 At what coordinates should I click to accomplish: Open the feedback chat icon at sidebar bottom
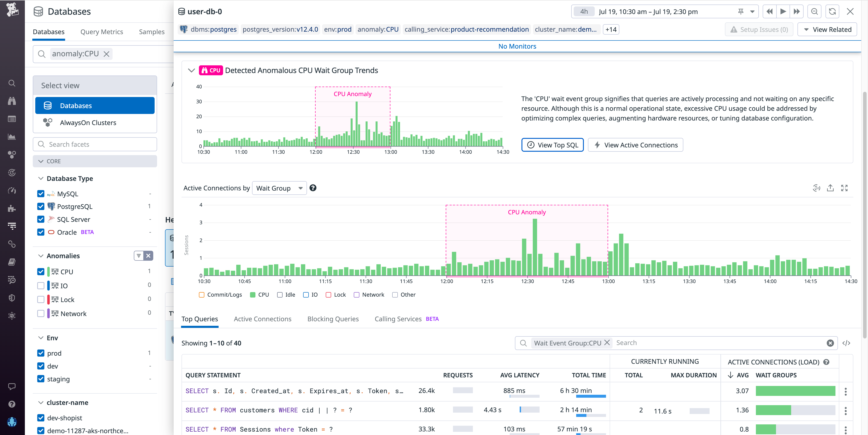pyautogui.click(x=12, y=386)
